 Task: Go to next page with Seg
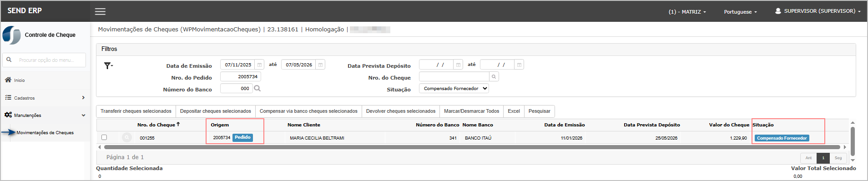[x=838, y=158]
